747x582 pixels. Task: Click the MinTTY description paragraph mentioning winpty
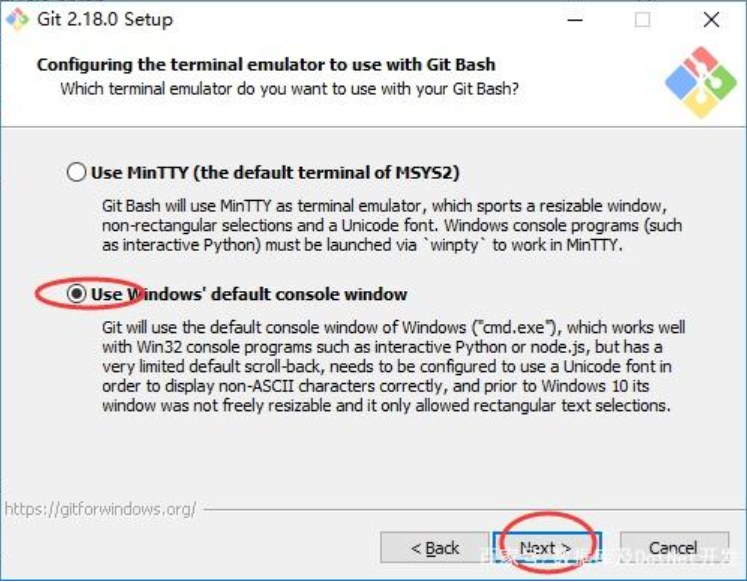pyautogui.click(x=392, y=225)
